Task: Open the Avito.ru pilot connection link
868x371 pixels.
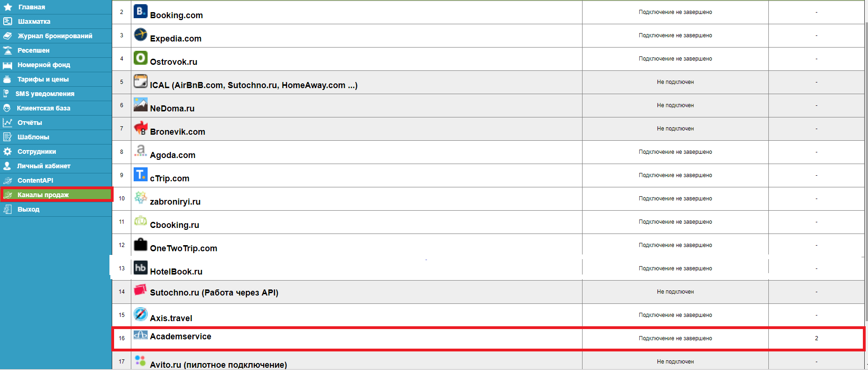Action: pyautogui.click(x=218, y=364)
